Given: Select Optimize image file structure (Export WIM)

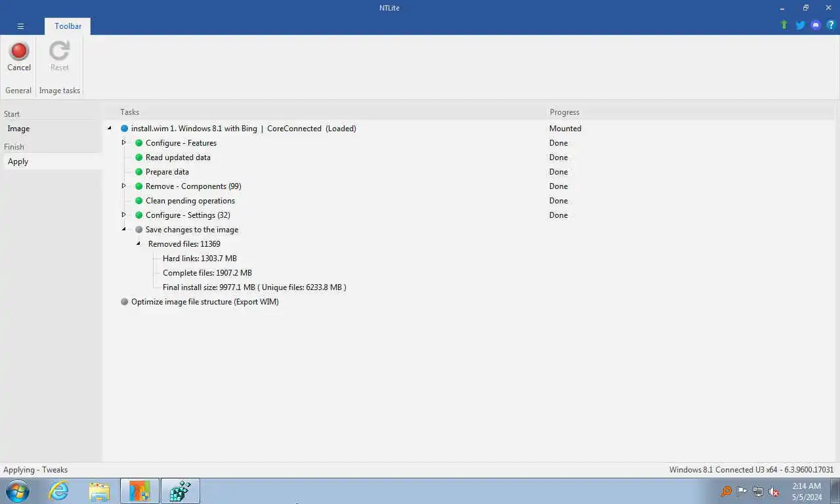Looking at the screenshot, I should 205,302.
